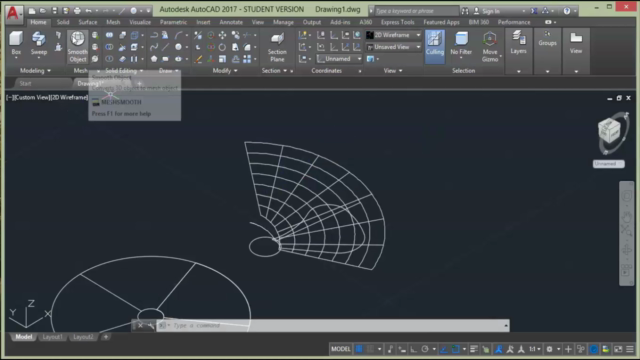Select the Box modeling tool
Screen dimensions: 640x360
point(16,44)
